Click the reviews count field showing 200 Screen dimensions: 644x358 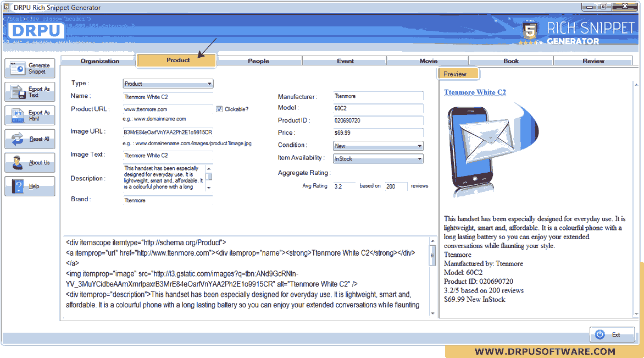pyautogui.click(x=396, y=186)
